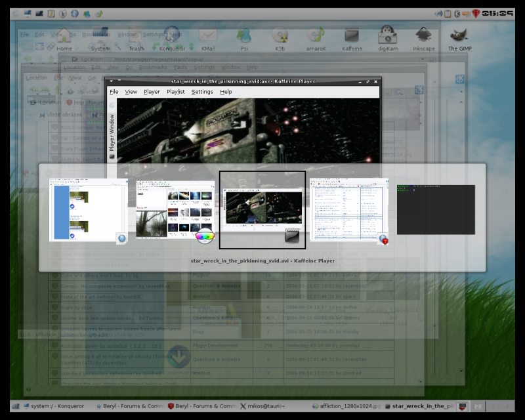Click the digital clock in the panel
The width and height of the screenshot is (525, 420).
coord(497,13)
